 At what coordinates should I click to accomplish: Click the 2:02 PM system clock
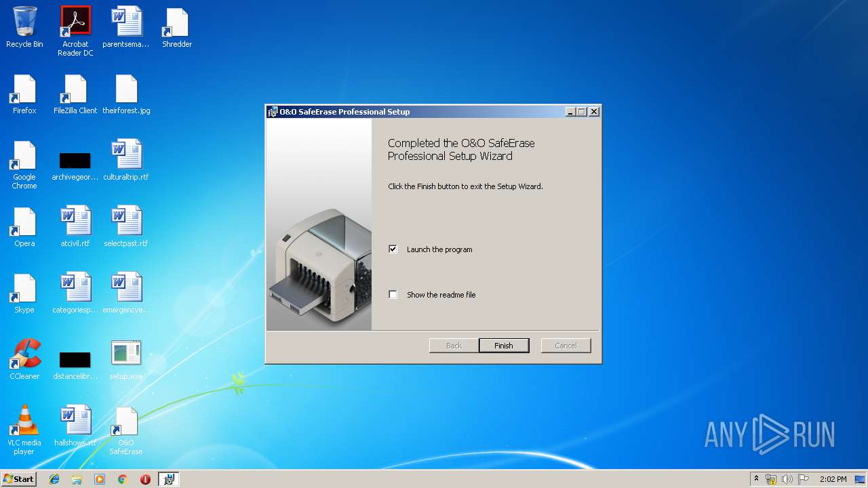click(x=833, y=479)
